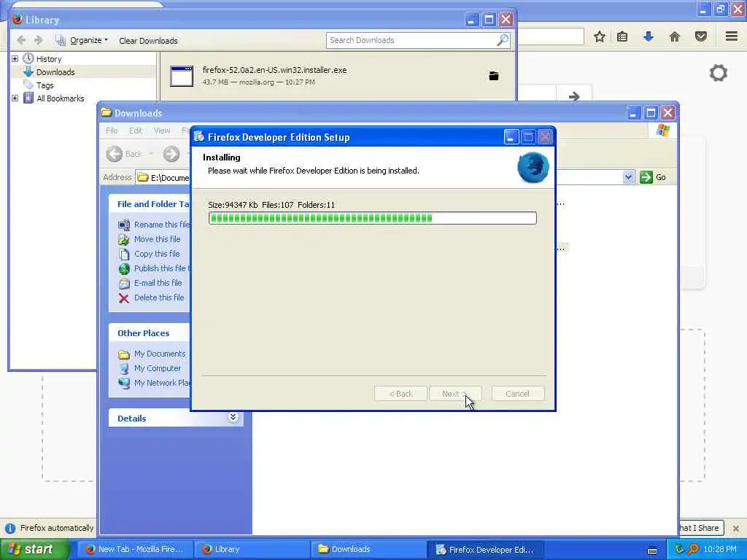This screenshot has height=560, width=747.
Task: Click the Firefox downloads arrow icon
Action: pos(648,36)
